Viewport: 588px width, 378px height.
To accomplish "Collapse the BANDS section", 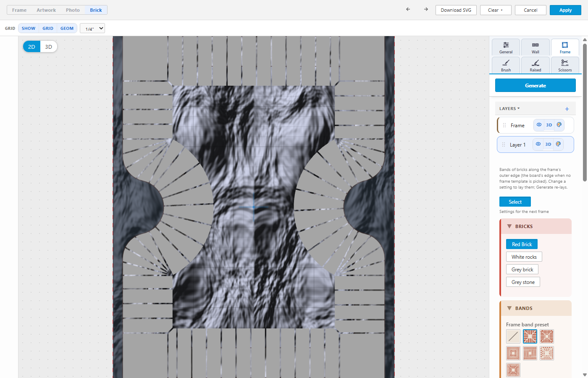I will click(x=535, y=308).
